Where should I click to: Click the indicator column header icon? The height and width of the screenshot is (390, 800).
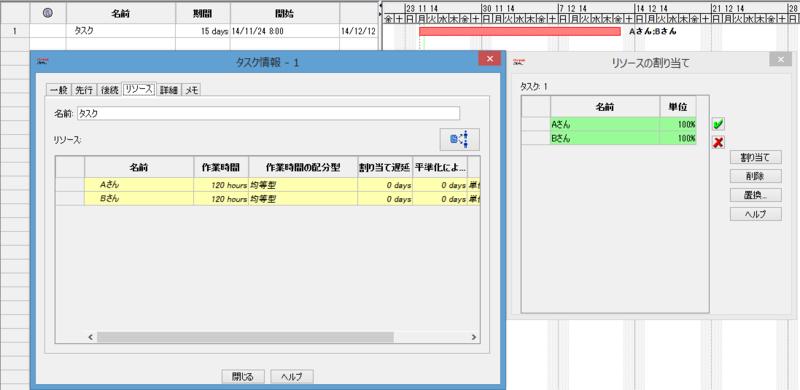[47, 13]
